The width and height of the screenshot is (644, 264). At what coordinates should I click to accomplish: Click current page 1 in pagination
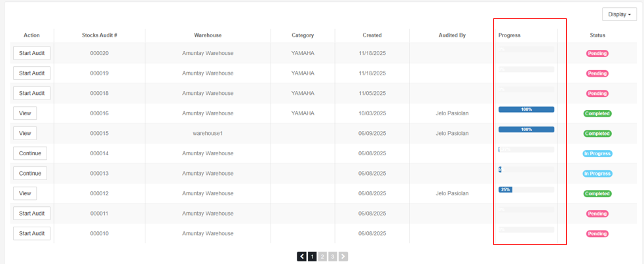point(313,257)
